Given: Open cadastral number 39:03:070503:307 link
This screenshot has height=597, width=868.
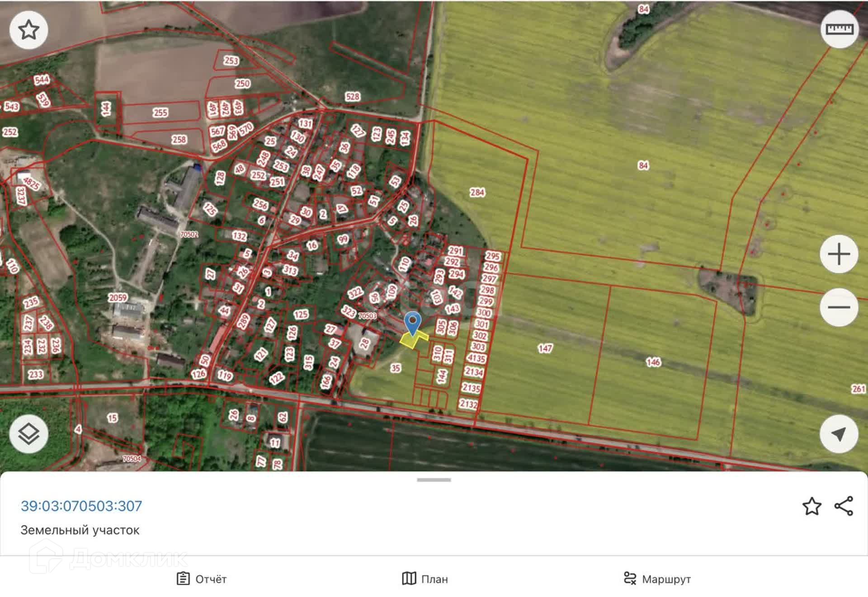Looking at the screenshot, I should coord(81,506).
